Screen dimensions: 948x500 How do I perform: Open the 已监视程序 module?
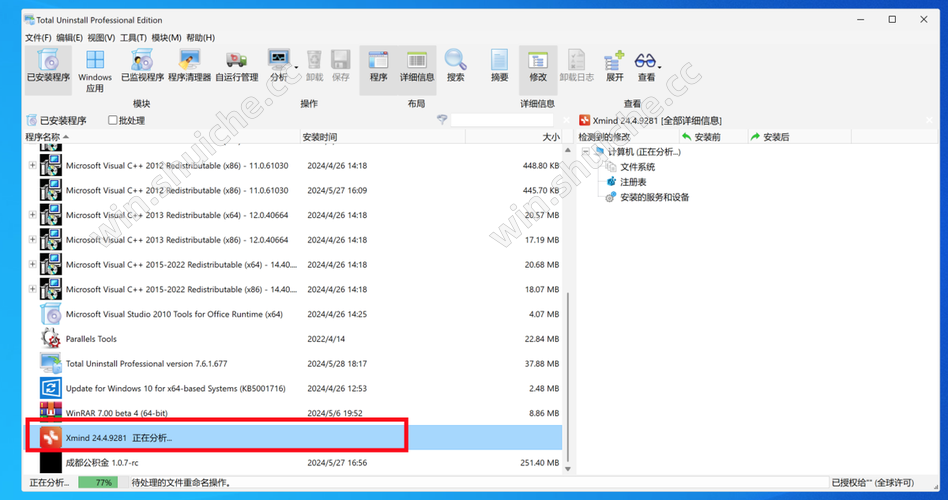[x=143, y=67]
